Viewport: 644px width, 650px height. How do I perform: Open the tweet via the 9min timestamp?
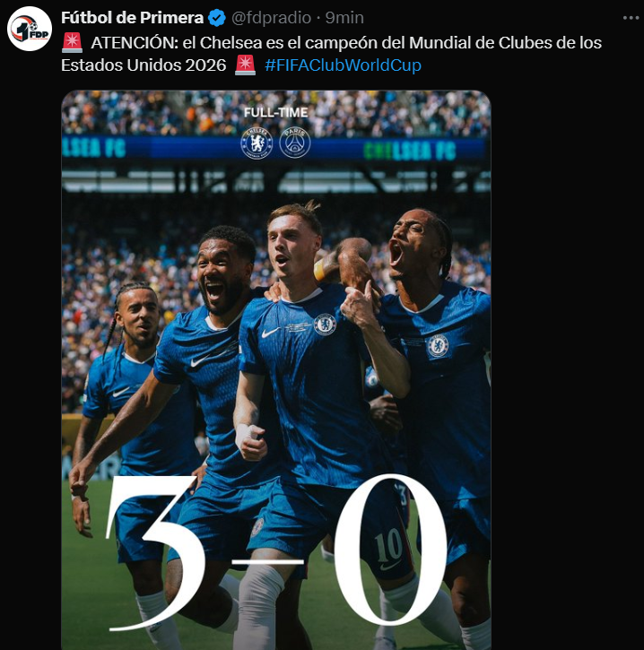coord(344,18)
